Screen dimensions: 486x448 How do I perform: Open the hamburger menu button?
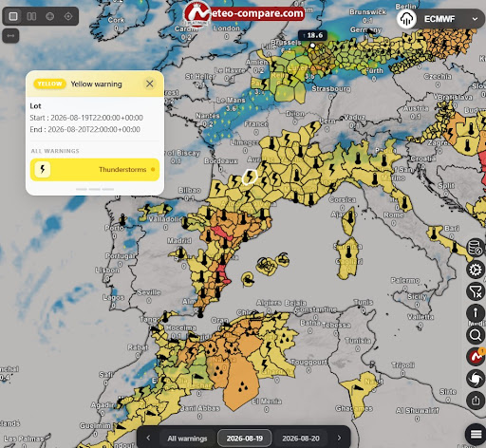click(x=476, y=434)
